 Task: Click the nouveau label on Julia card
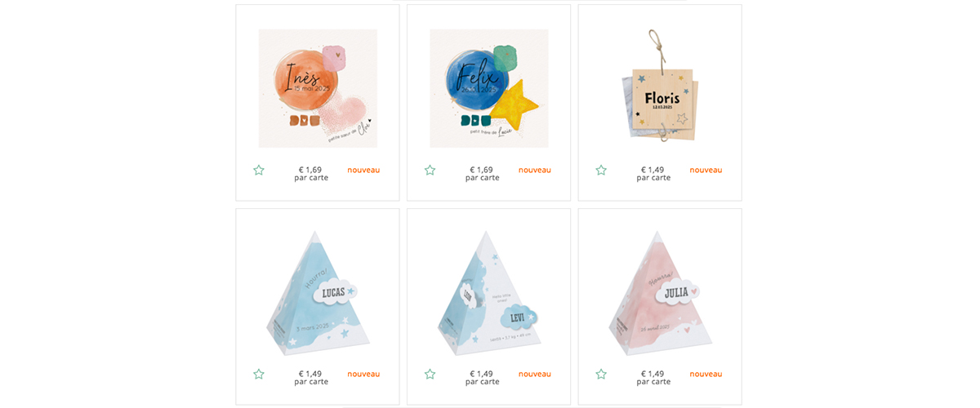tap(706, 374)
